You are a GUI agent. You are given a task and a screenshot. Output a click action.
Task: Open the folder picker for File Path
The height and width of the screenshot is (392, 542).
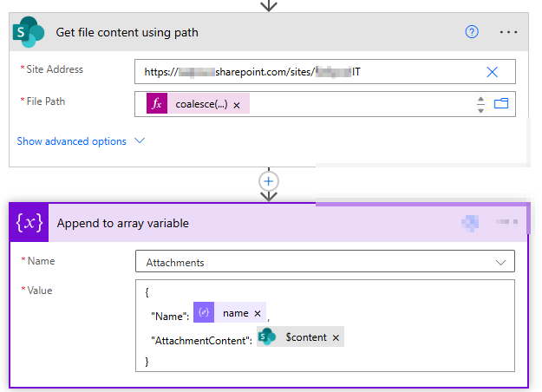pos(500,104)
